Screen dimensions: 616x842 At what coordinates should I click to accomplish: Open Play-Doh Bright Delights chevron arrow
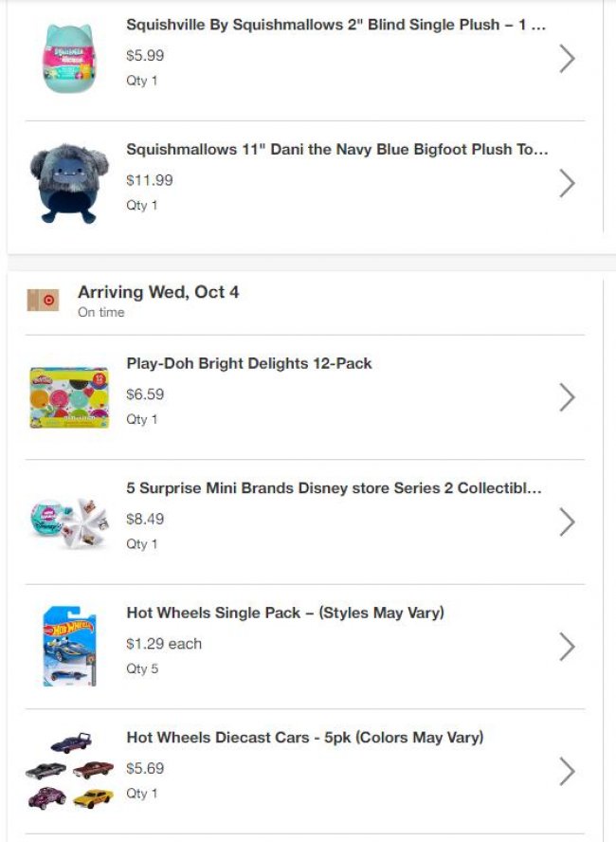pyautogui.click(x=567, y=397)
